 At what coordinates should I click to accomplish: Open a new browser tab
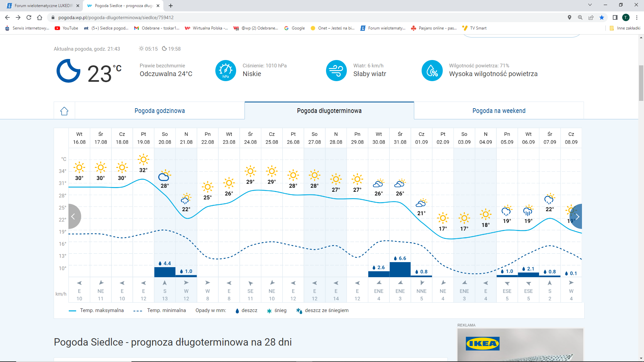(x=171, y=6)
